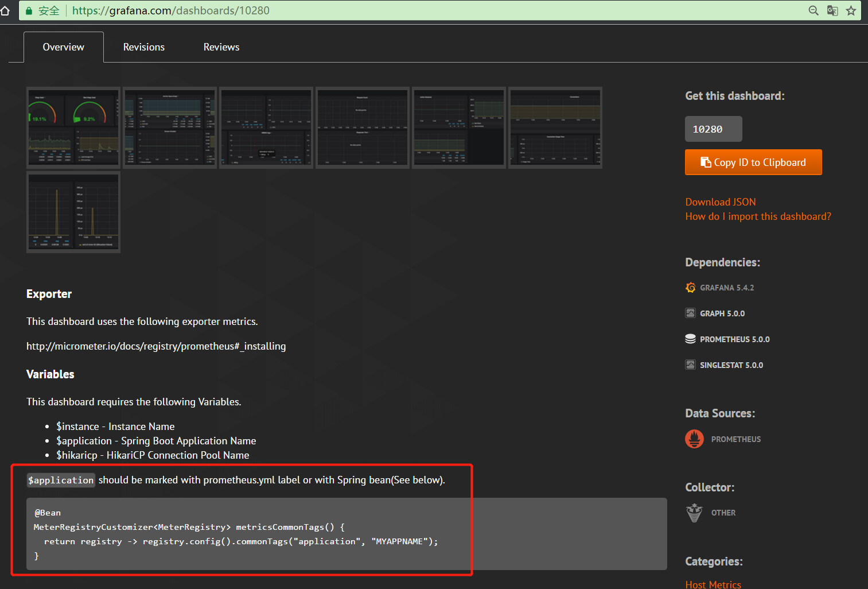Open the fourth dashboard screenshot thumbnail
The image size is (868, 589).
363,127
